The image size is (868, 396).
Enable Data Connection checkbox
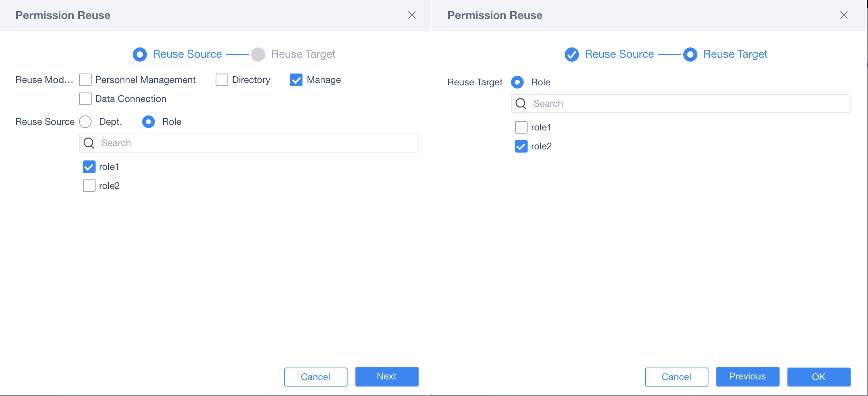coord(85,99)
